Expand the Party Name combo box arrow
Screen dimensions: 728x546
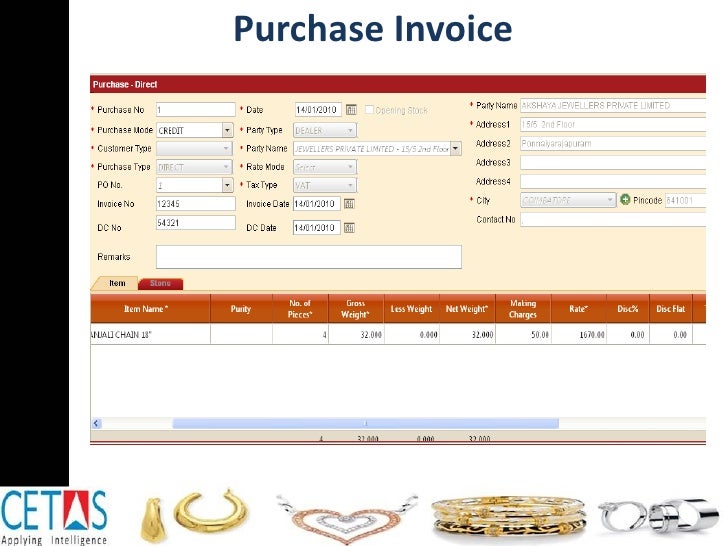(x=455, y=149)
